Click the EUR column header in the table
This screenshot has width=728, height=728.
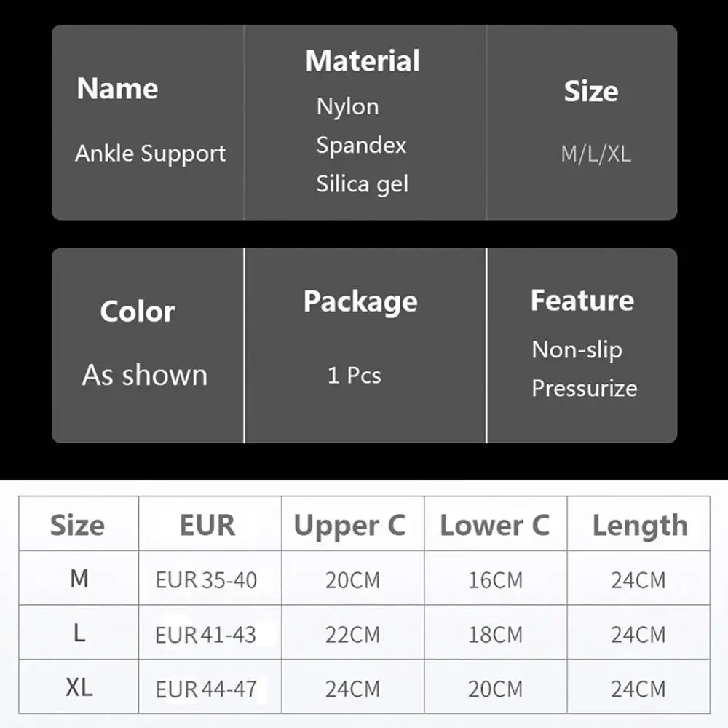[207, 525]
